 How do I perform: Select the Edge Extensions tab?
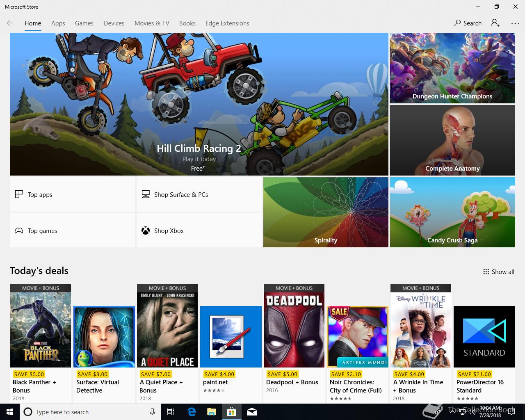(x=227, y=23)
